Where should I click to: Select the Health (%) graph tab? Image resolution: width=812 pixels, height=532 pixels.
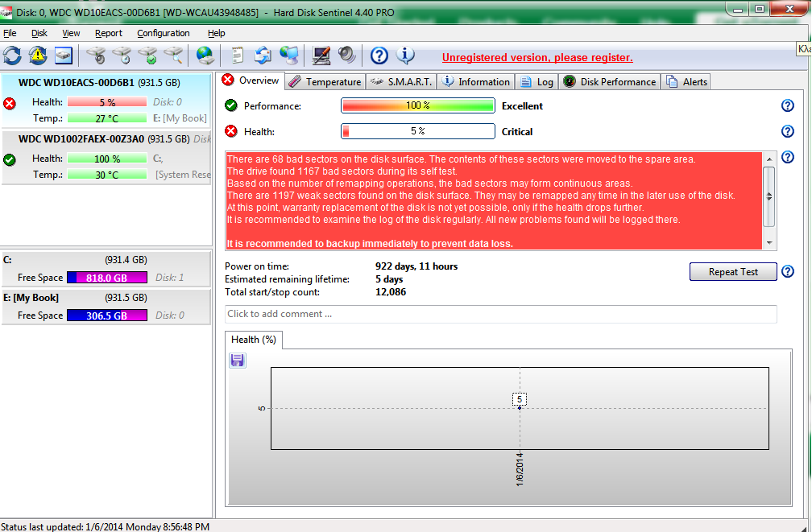[x=253, y=340]
